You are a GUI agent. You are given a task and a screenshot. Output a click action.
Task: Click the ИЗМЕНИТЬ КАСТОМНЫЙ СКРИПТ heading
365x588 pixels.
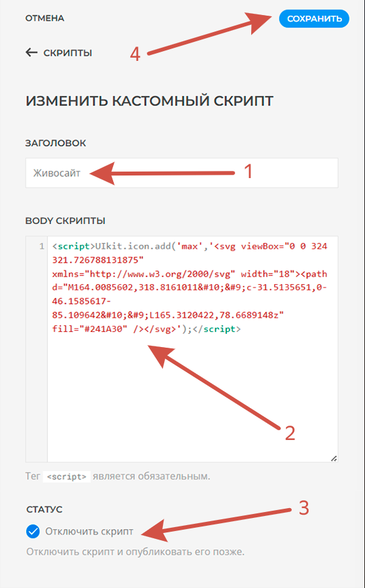[x=150, y=101]
